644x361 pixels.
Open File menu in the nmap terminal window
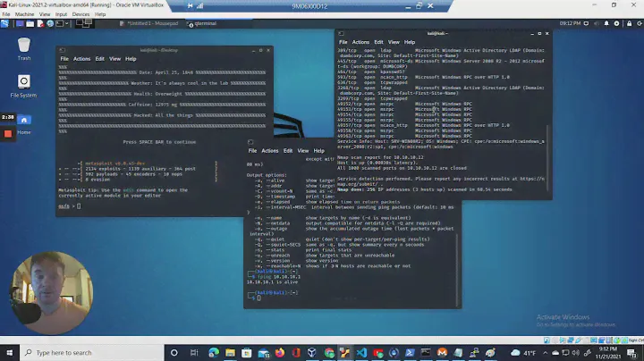[342, 41]
